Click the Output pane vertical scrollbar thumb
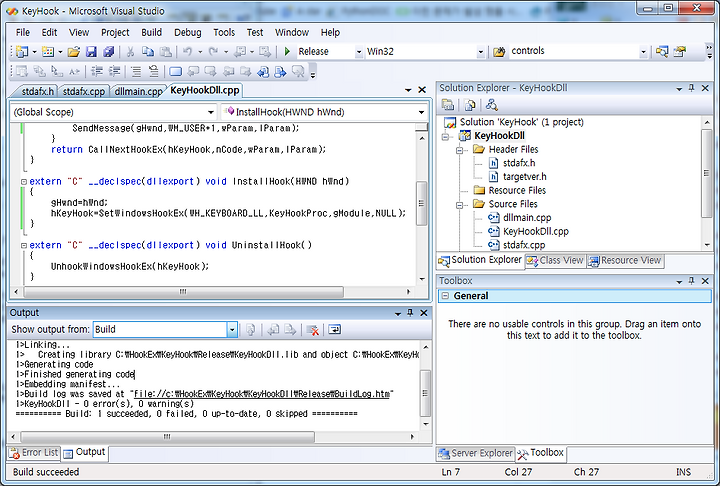This screenshot has width=720, height=486. [x=425, y=393]
